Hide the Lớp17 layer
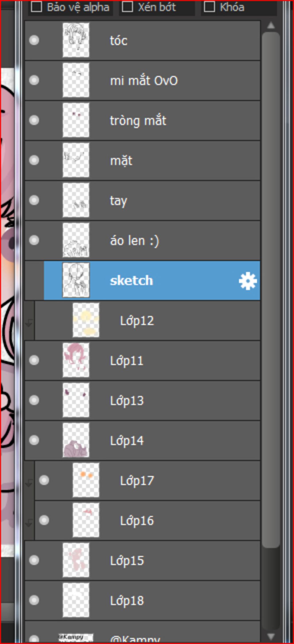This screenshot has width=294, height=644. click(x=44, y=480)
